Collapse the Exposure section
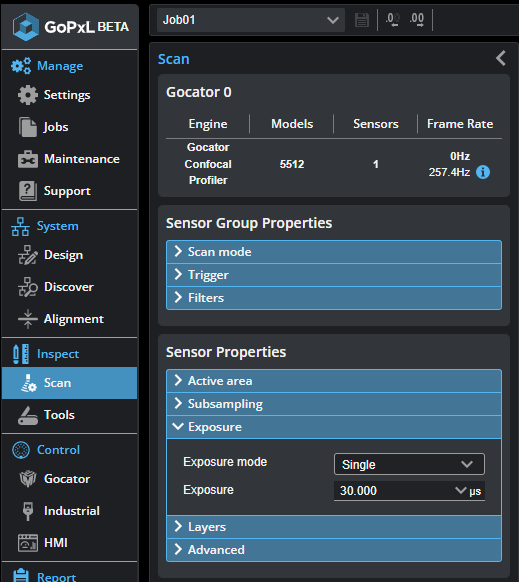Viewport: 519px width, 582px height. click(x=334, y=427)
